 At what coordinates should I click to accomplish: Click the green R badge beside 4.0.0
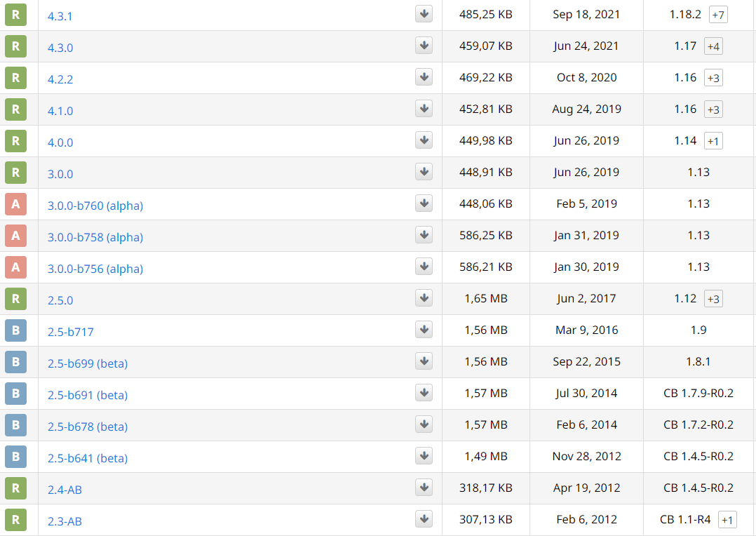[x=15, y=141]
